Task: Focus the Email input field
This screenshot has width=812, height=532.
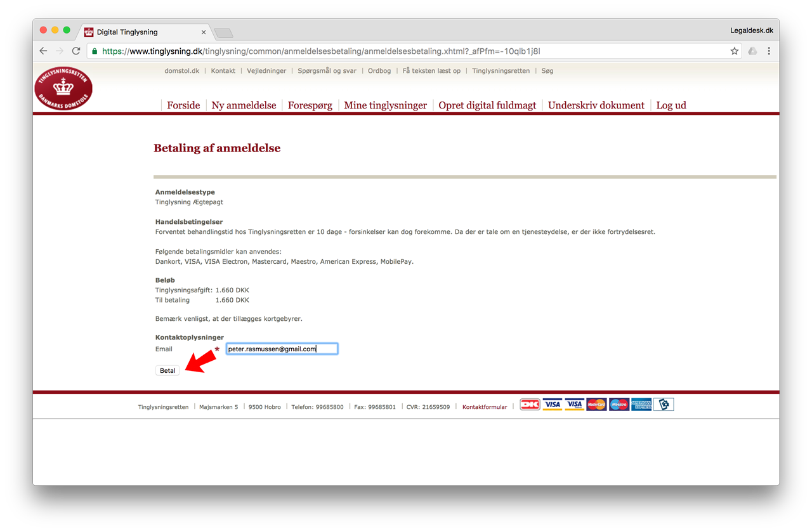Action: [x=282, y=349]
